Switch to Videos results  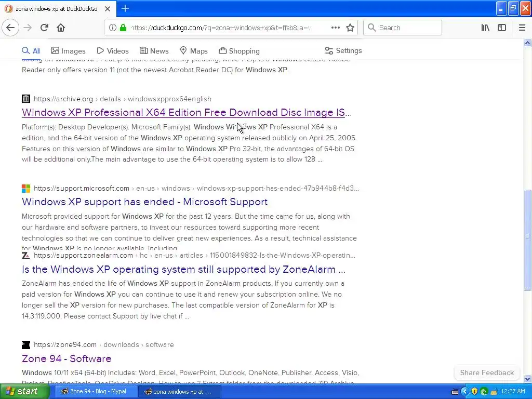[113, 51]
